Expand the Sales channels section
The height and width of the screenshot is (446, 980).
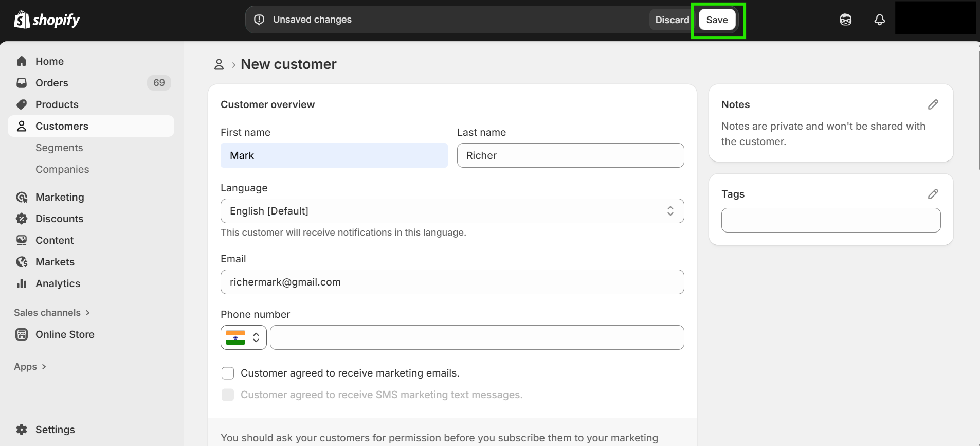pyautogui.click(x=52, y=313)
